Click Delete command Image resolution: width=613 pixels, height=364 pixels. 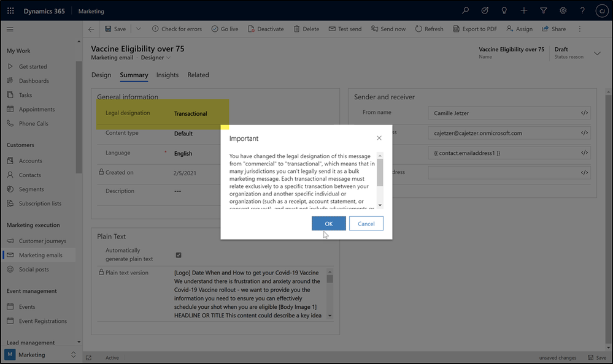307,29
